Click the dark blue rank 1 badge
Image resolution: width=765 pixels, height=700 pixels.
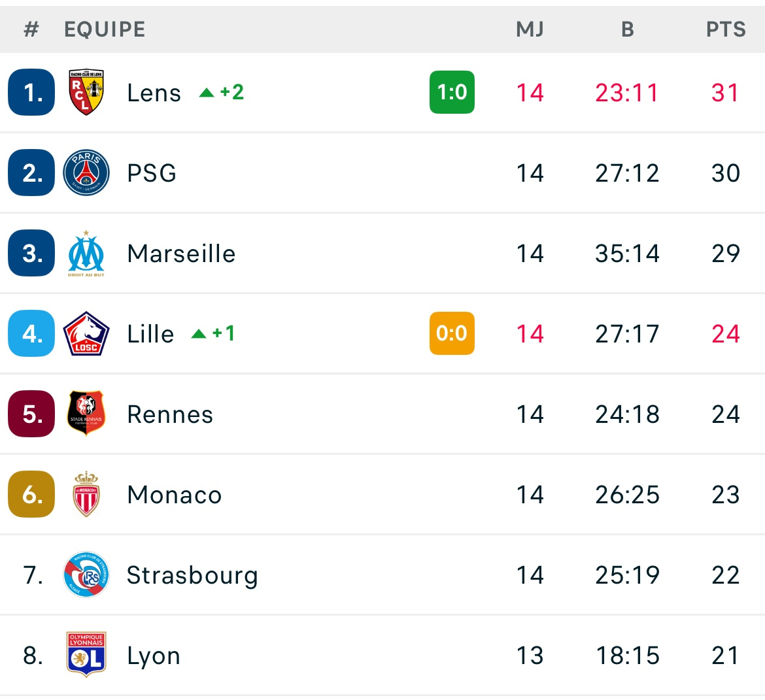[31, 92]
